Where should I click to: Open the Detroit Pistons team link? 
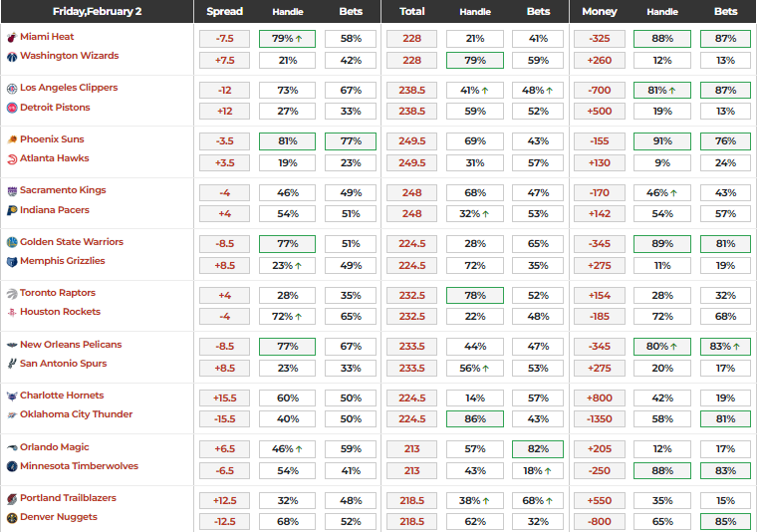tap(55, 108)
